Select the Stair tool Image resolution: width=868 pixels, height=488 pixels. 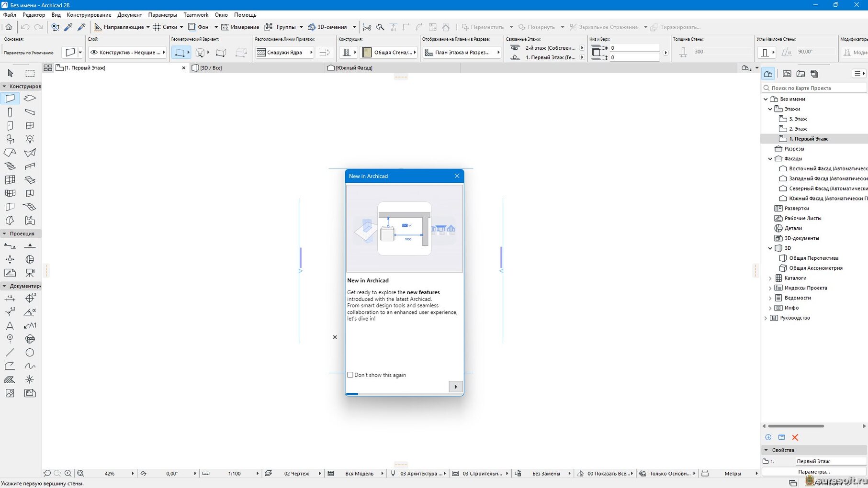pos(10,166)
